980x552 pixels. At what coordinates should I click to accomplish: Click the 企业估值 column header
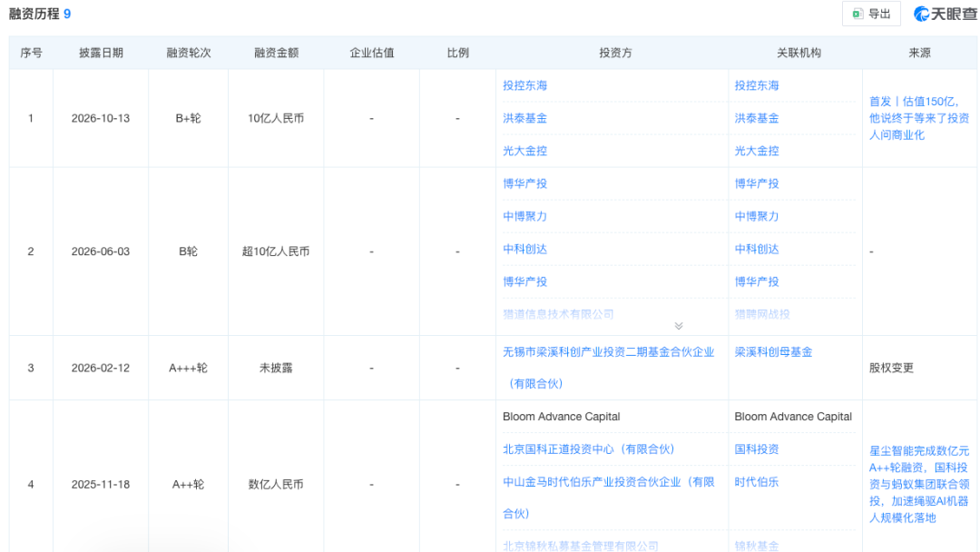pos(372,54)
